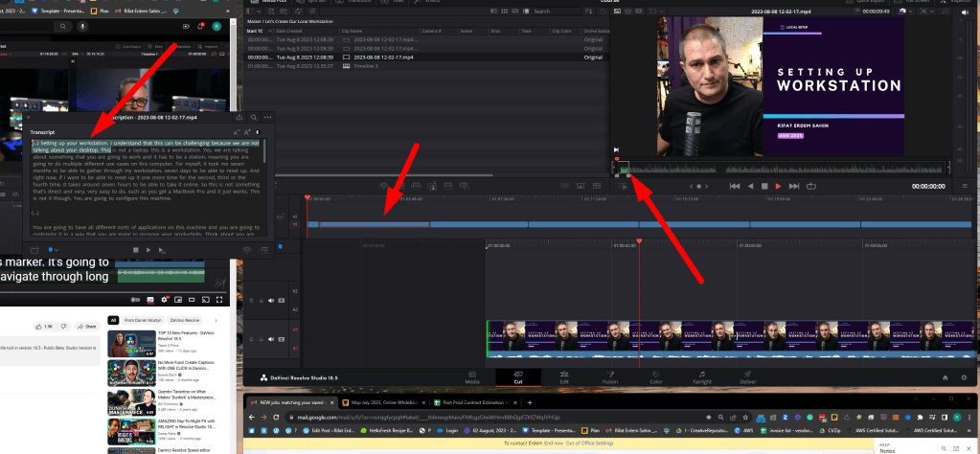
Task: Click the media pool breadcrumb path Master
Action: [x=253, y=21]
